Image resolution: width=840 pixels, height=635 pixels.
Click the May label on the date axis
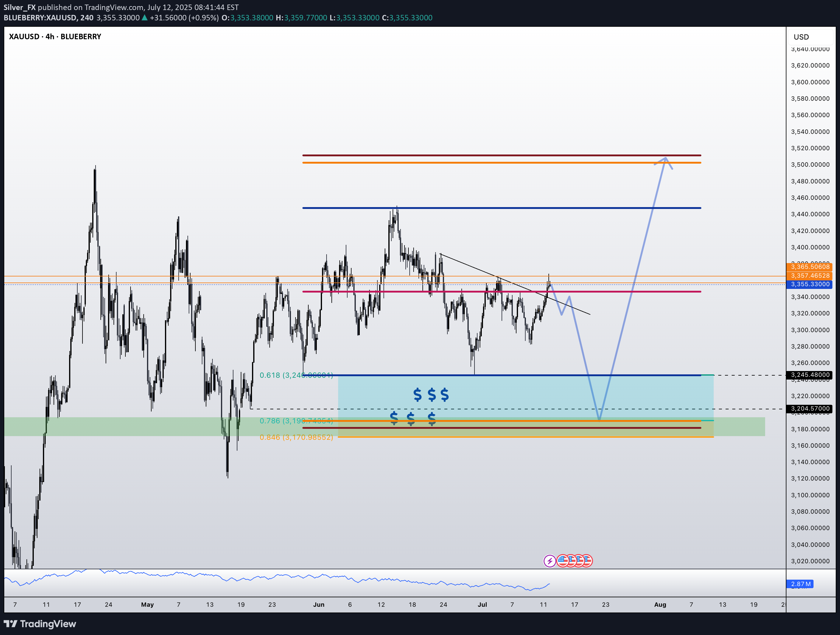(x=148, y=604)
